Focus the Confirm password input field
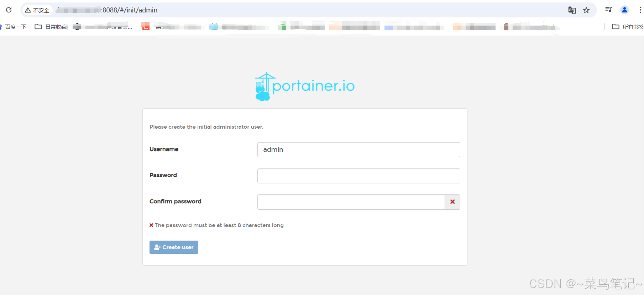644x295 pixels. tap(351, 202)
